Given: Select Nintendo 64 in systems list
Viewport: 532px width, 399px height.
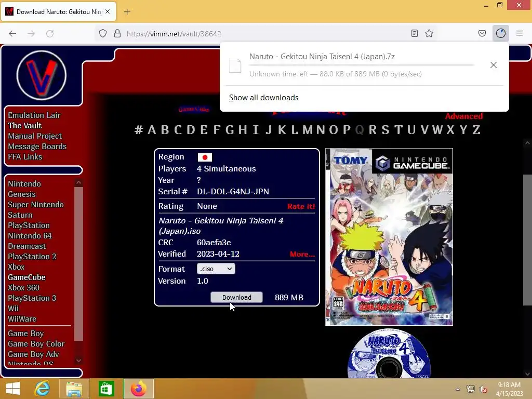Looking at the screenshot, I should coord(30,236).
